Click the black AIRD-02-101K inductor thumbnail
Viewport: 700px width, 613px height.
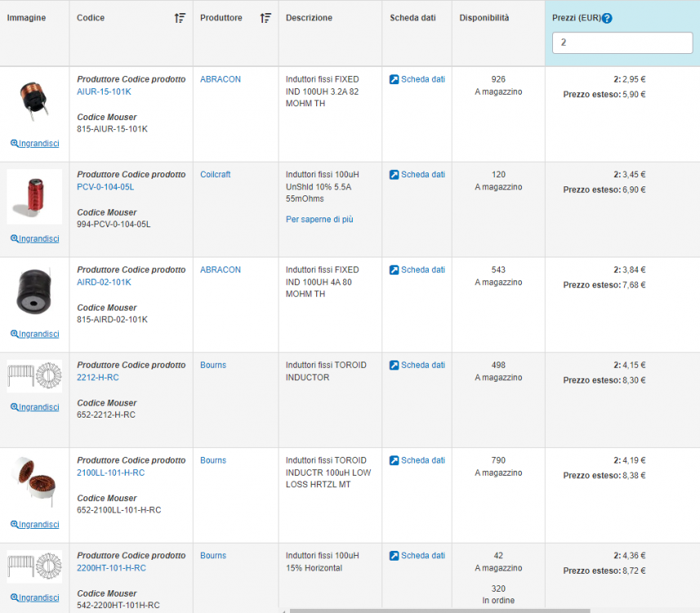point(34,293)
